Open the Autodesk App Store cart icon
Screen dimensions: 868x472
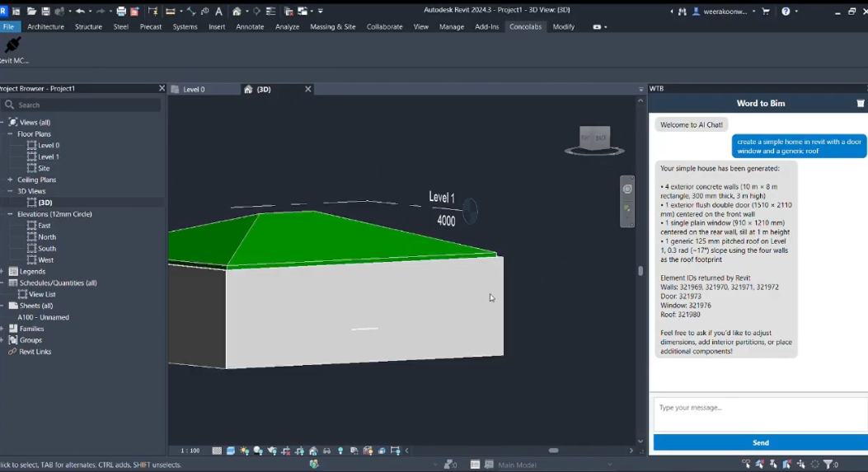pyautogui.click(x=766, y=11)
